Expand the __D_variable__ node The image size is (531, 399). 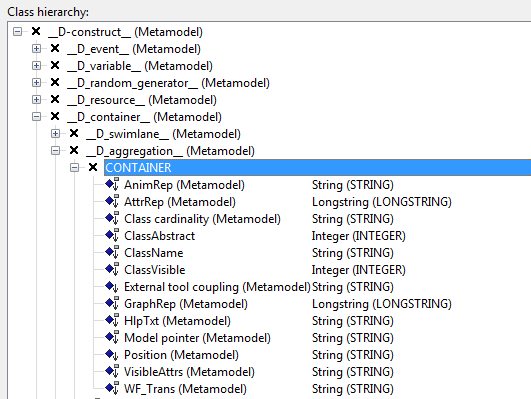[37, 66]
